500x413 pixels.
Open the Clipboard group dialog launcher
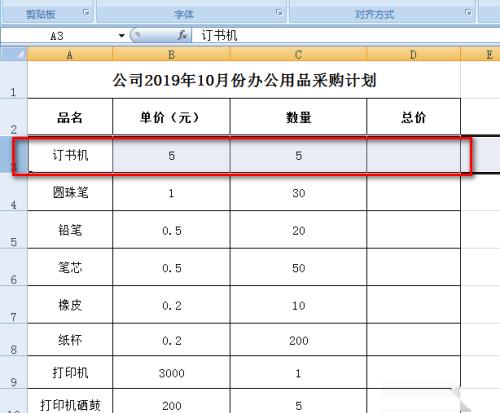pyautogui.click(x=86, y=13)
